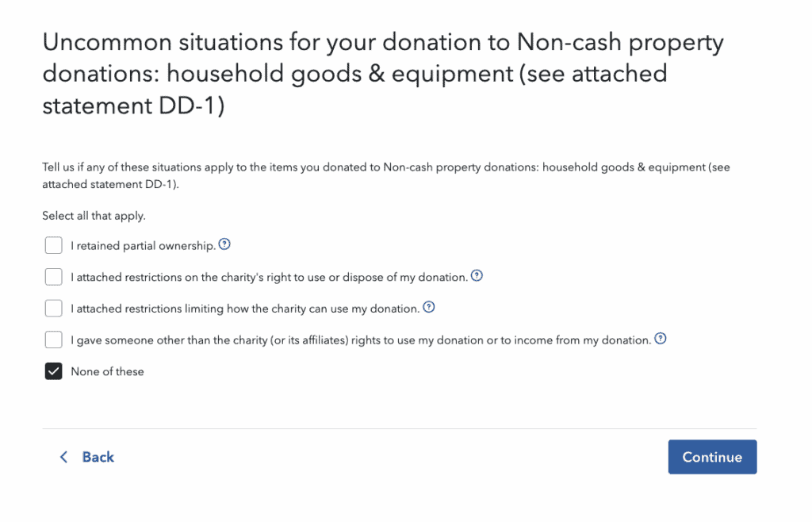Tick the use-or-dispose restrictions checkbox
This screenshot has height=522, width=812.
pos(53,277)
